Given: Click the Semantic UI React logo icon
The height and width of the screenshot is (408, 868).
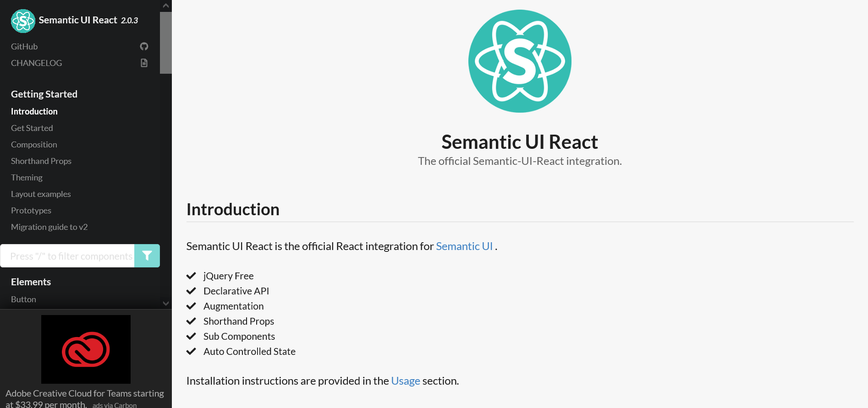Looking at the screenshot, I should point(22,21).
